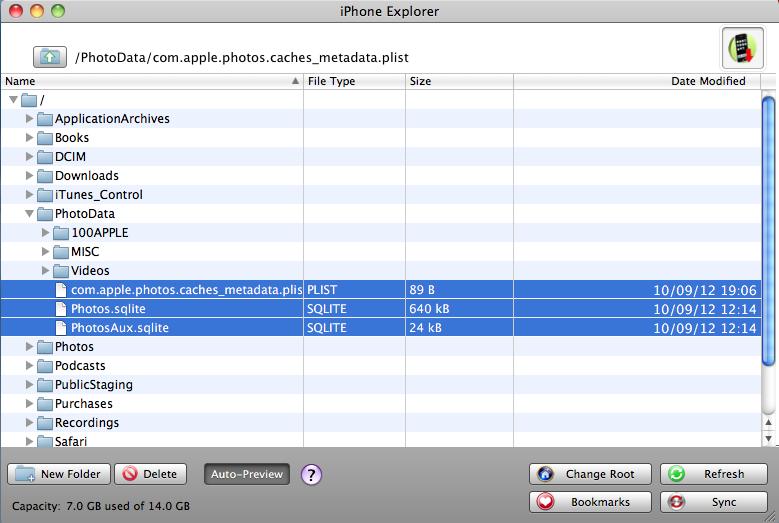This screenshot has width=779, height=523.
Task: Click the Photos.sqlite file icon
Action: (x=61, y=309)
